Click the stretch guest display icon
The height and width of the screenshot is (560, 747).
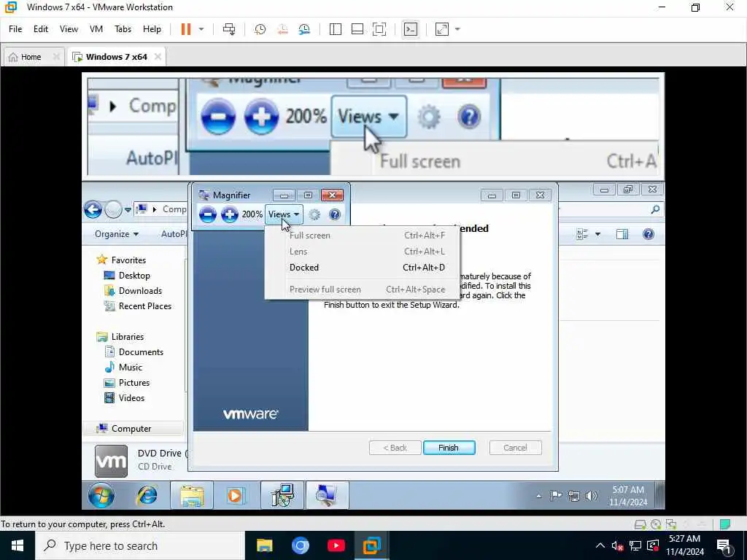pos(442,29)
